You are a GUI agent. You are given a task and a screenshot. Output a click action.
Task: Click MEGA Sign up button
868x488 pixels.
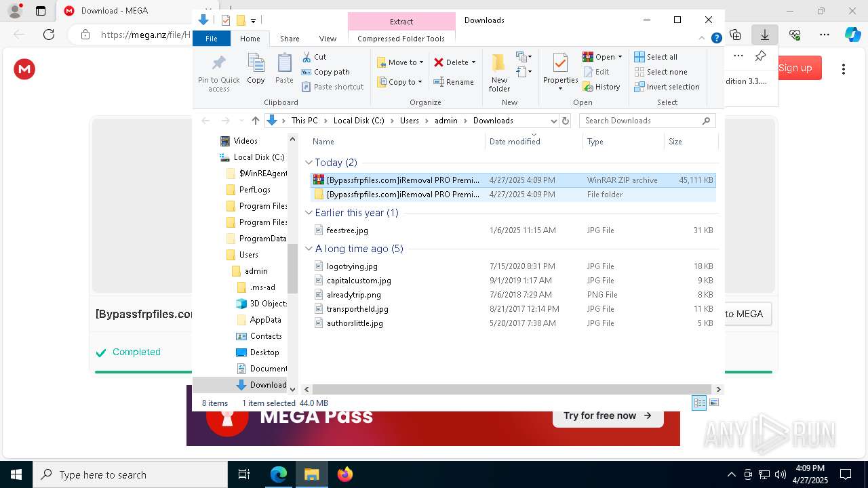click(x=795, y=68)
